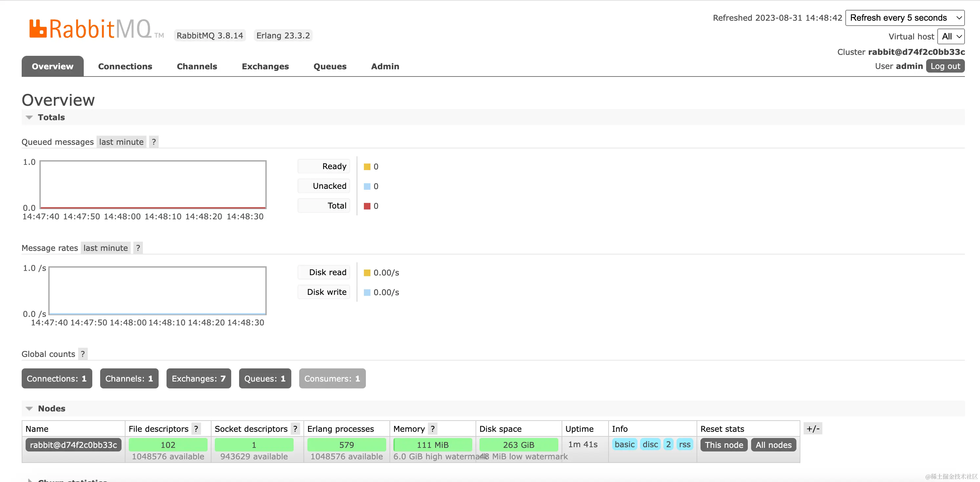The height and width of the screenshot is (482, 980).
Task: Switch to the Connections tab
Action: pyautogui.click(x=125, y=66)
